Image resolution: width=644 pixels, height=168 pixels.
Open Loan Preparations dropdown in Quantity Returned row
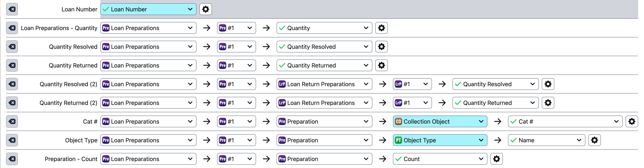pos(148,65)
